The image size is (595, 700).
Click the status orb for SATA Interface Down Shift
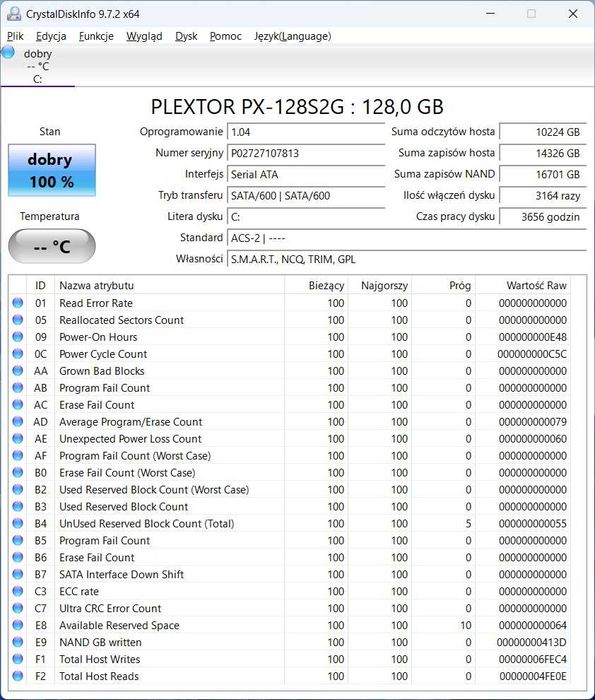[x=18, y=574]
